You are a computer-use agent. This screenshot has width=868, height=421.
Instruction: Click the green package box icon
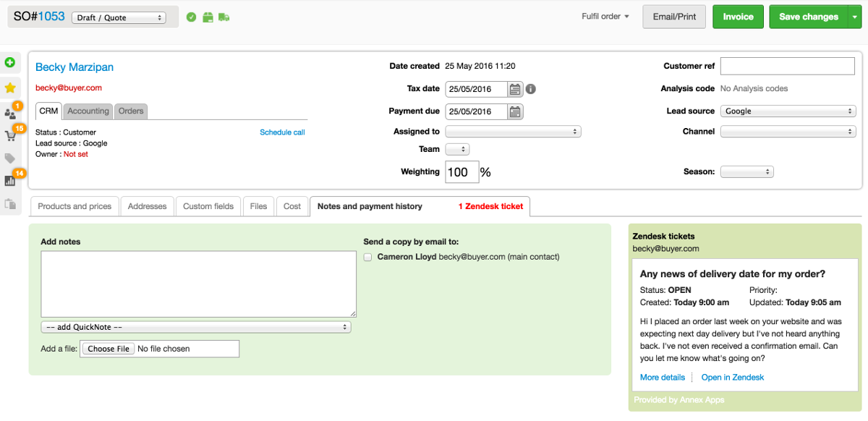click(x=208, y=17)
